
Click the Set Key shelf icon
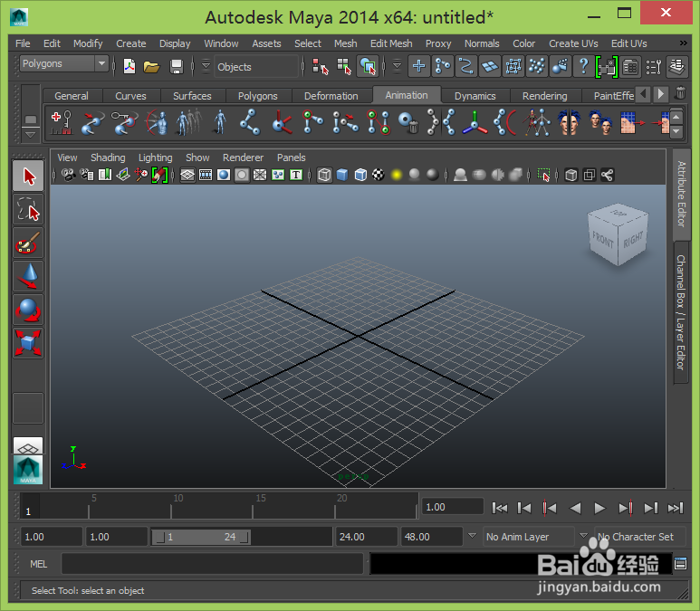pos(62,122)
